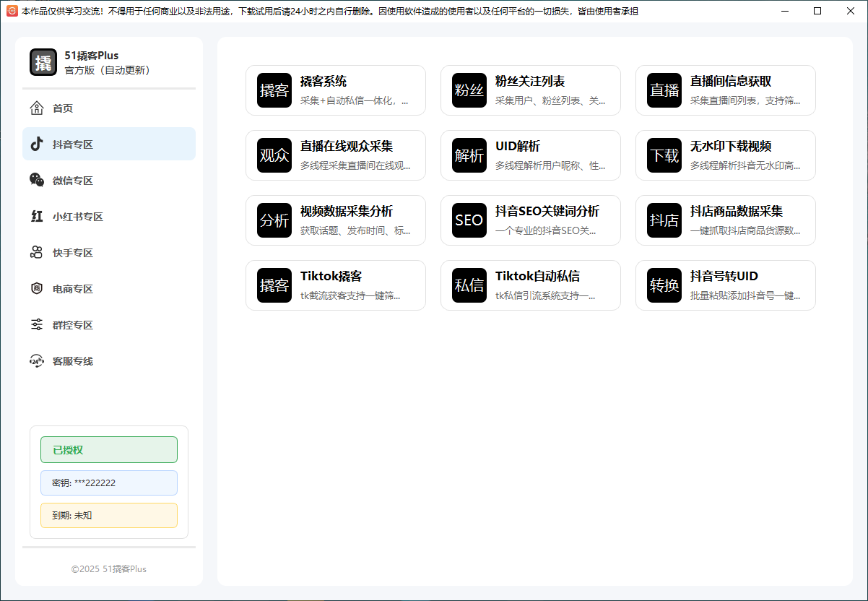This screenshot has height=601, width=868.
Task: Select the SEO icon for 抖音SEO关键词分析
Action: pyautogui.click(x=469, y=220)
